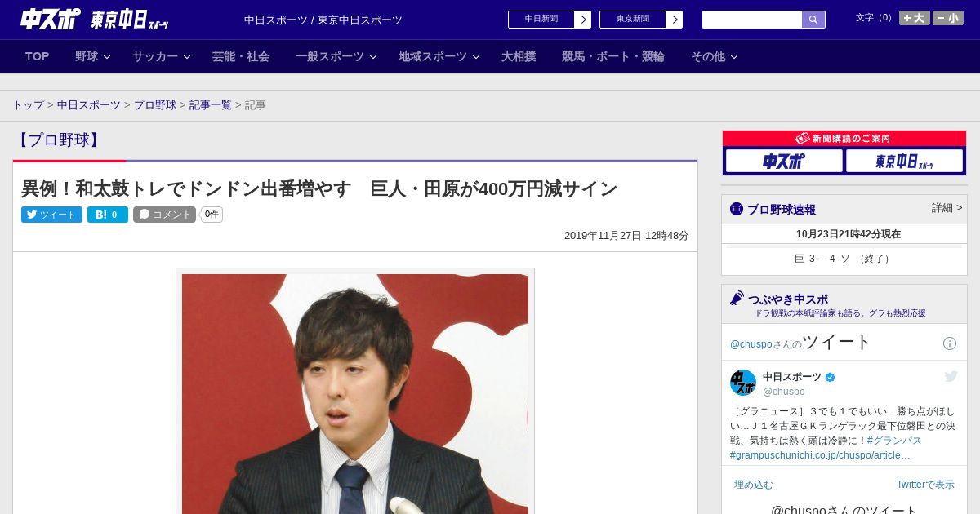The width and height of the screenshot is (980, 514).
Task: Open the 芸能・社会 menu item
Action: click(241, 56)
